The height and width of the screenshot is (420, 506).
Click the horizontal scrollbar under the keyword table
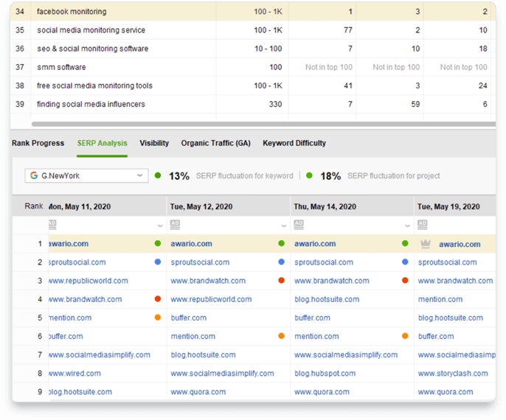(x=263, y=124)
